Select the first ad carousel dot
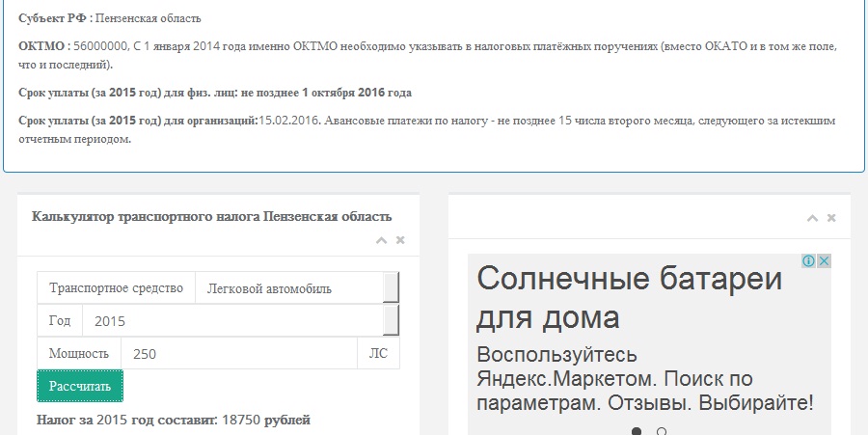This screenshot has height=435, width=868. 637,431
